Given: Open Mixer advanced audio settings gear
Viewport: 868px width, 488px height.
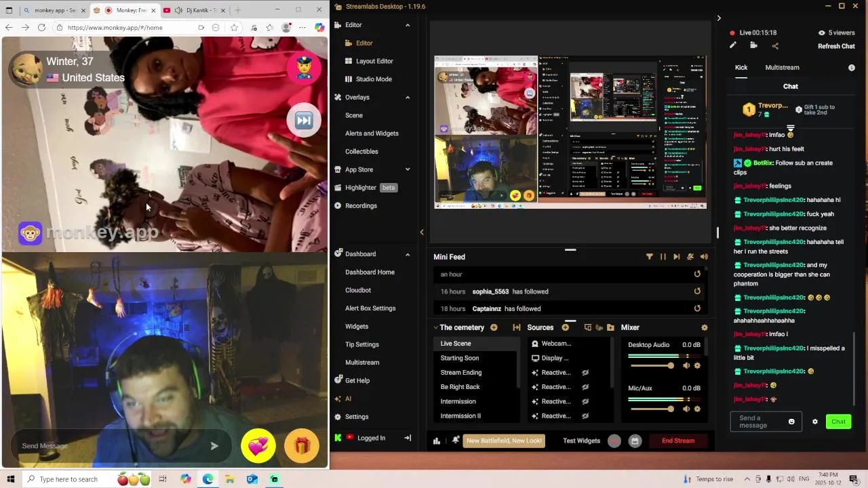Looking at the screenshot, I should point(704,327).
